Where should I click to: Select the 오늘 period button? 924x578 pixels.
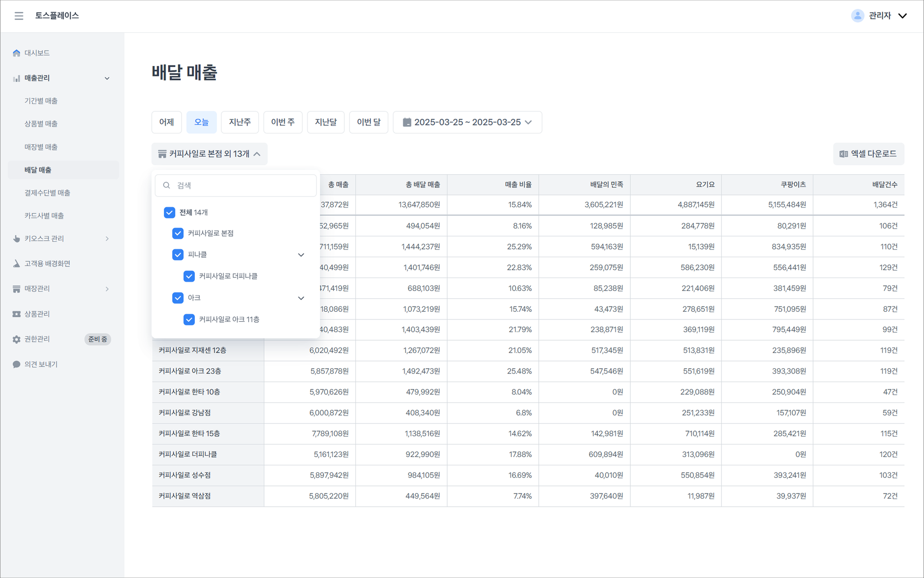click(202, 122)
